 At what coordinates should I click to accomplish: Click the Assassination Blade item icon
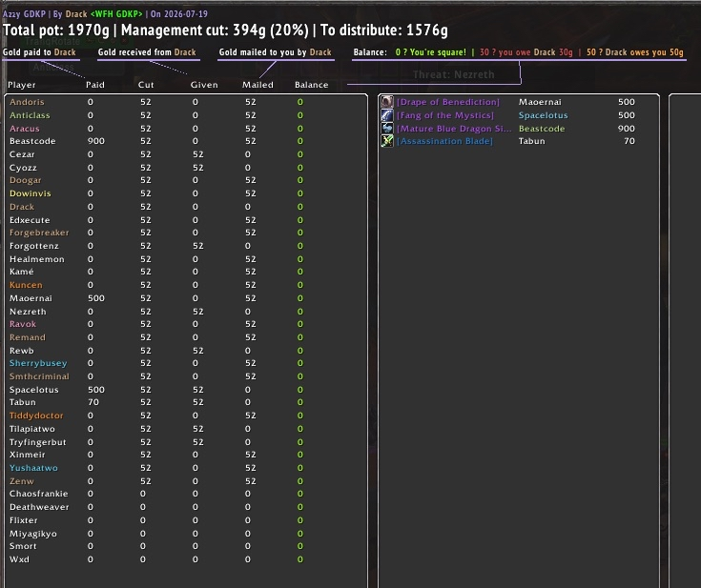click(x=386, y=141)
